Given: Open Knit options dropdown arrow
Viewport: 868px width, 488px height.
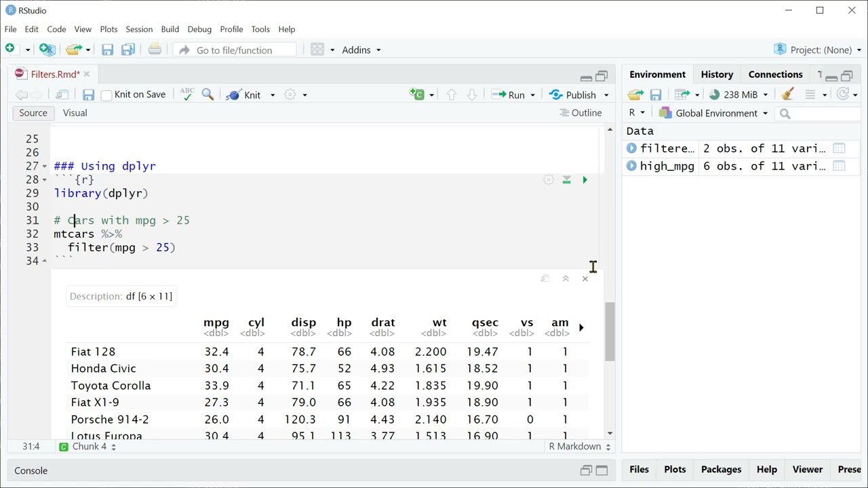Looking at the screenshot, I should 273,95.
